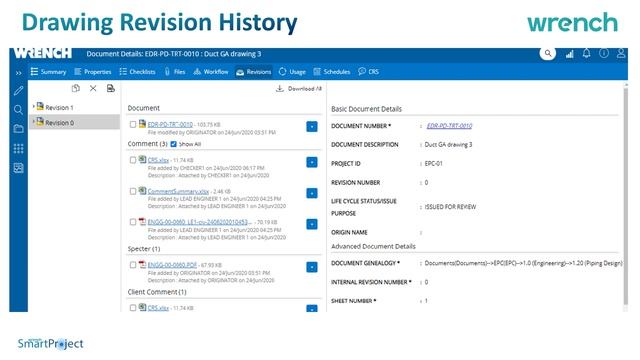Switch to the Workflow tab

(211, 72)
